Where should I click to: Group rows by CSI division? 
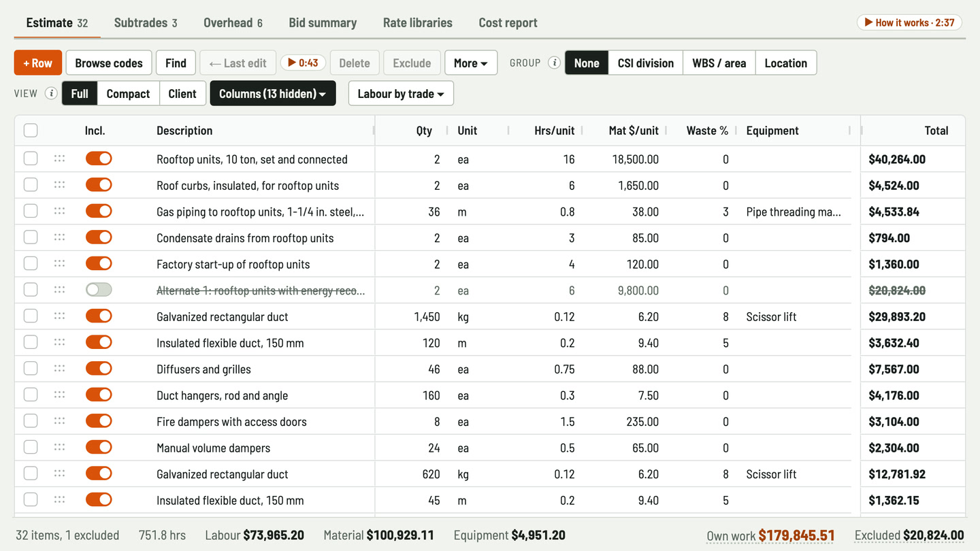pos(646,63)
